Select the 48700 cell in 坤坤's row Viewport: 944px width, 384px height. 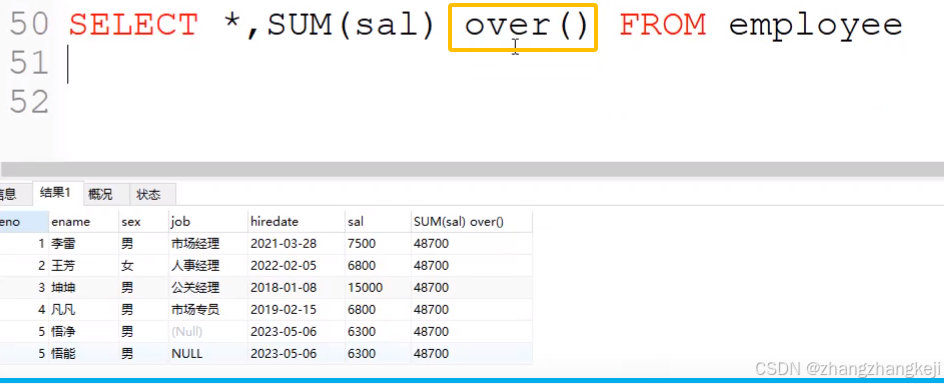click(x=471, y=288)
